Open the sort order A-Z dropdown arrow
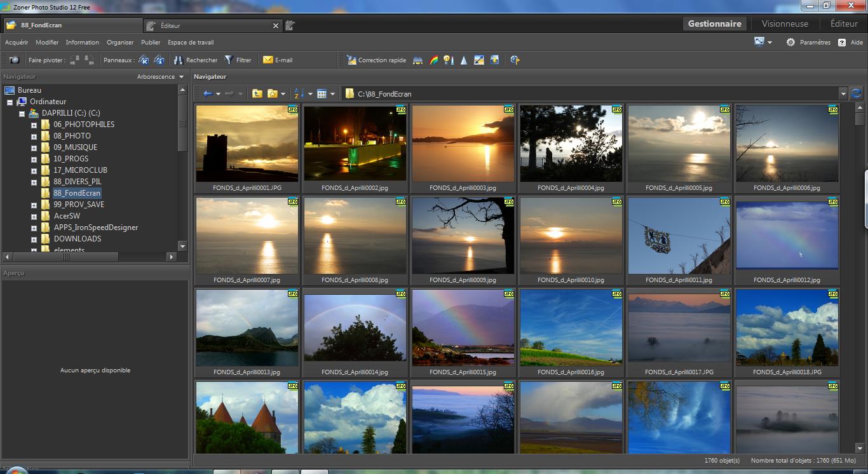This screenshot has width=868, height=474. (310, 94)
